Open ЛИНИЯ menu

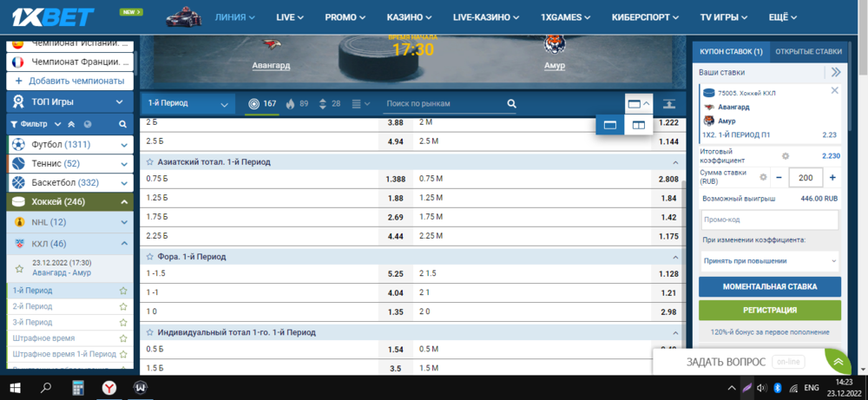(234, 17)
